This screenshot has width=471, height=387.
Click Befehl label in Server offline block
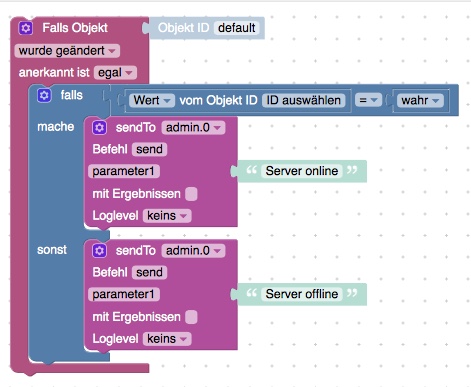(x=110, y=272)
